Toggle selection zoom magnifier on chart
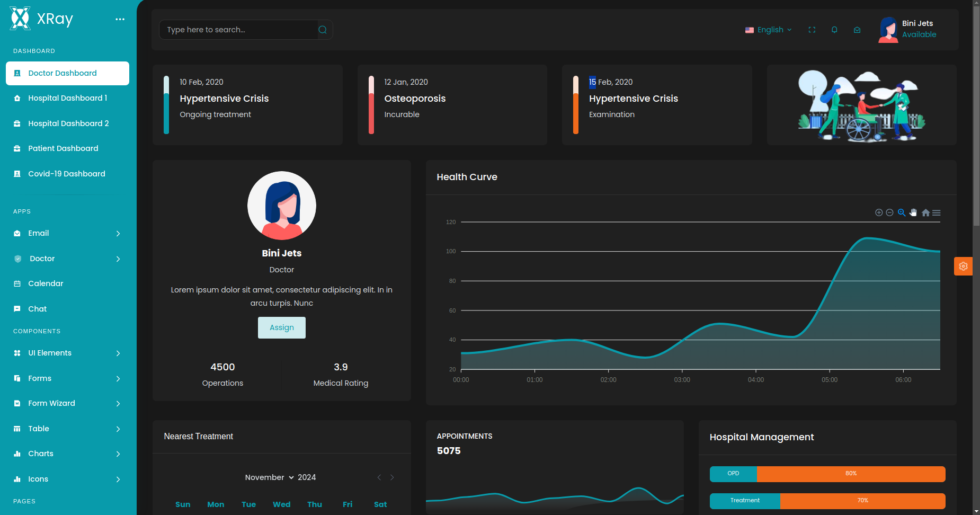 click(x=902, y=212)
